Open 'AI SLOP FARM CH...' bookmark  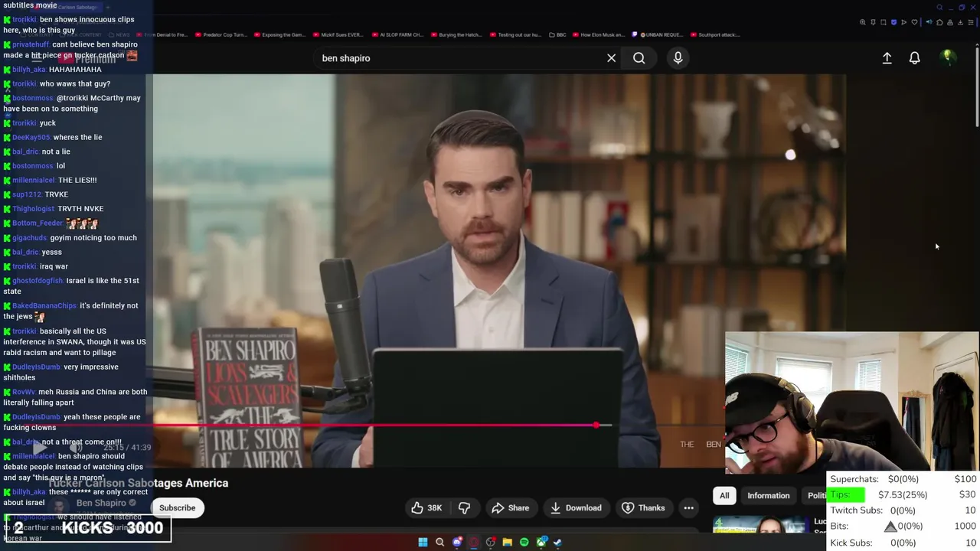click(397, 34)
